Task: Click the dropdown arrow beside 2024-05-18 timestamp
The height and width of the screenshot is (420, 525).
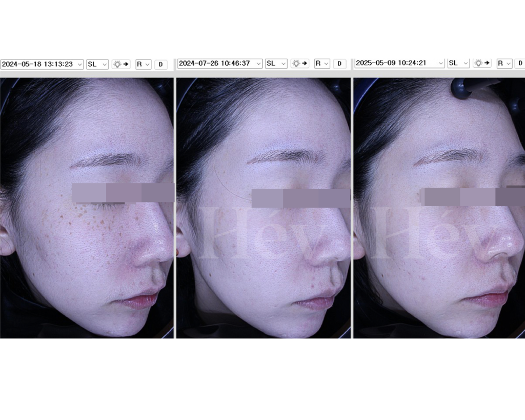Action: point(79,64)
